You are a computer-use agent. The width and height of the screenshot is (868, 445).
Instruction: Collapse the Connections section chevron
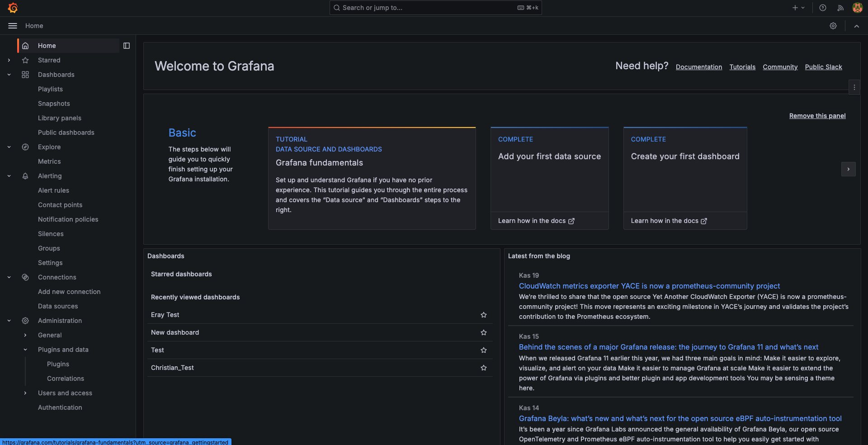coord(9,277)
